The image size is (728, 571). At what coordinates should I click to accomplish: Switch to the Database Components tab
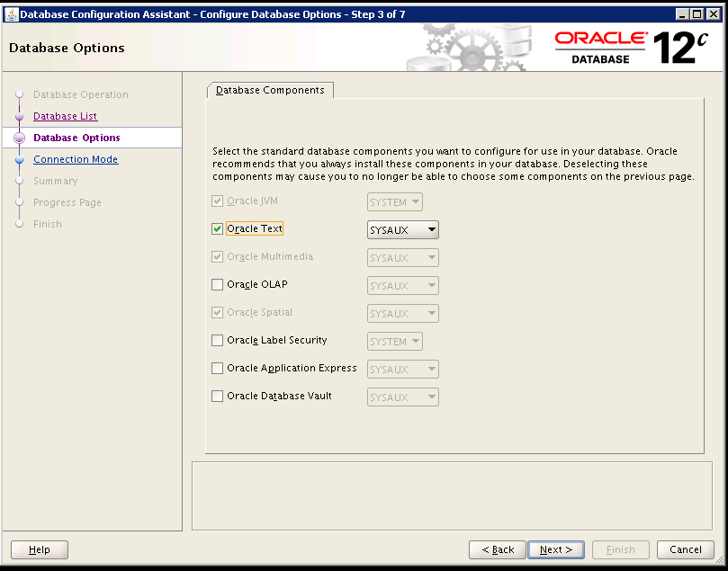[270, 90]
